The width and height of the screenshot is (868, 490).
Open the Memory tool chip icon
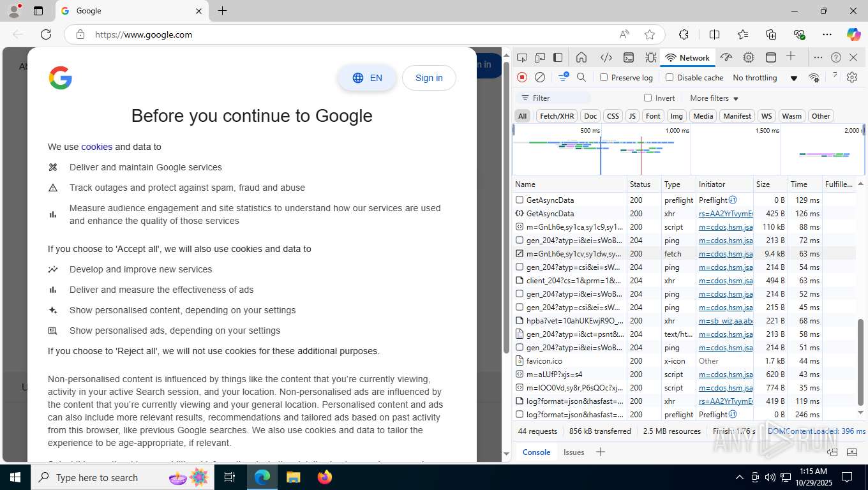click(749, 57)
